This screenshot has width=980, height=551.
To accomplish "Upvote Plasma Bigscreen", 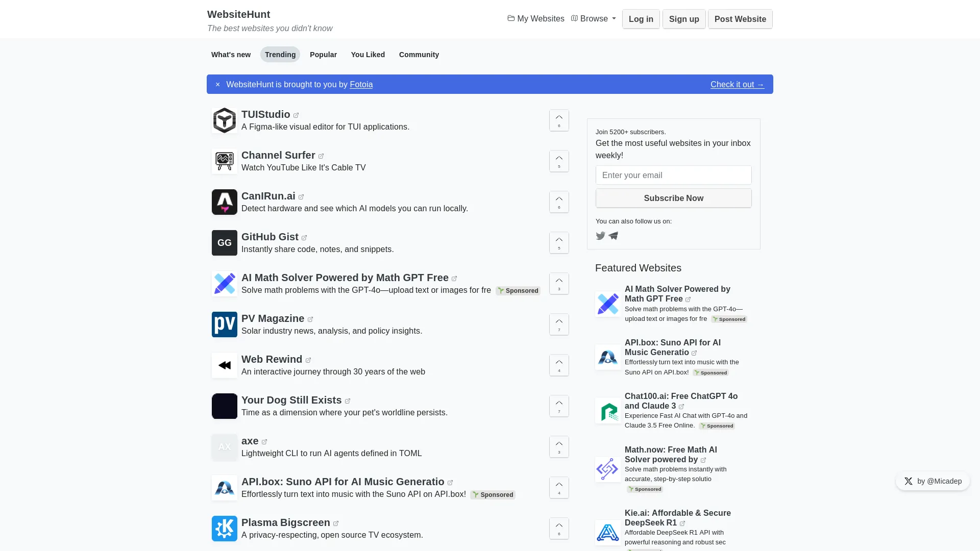I will point(559,529).
